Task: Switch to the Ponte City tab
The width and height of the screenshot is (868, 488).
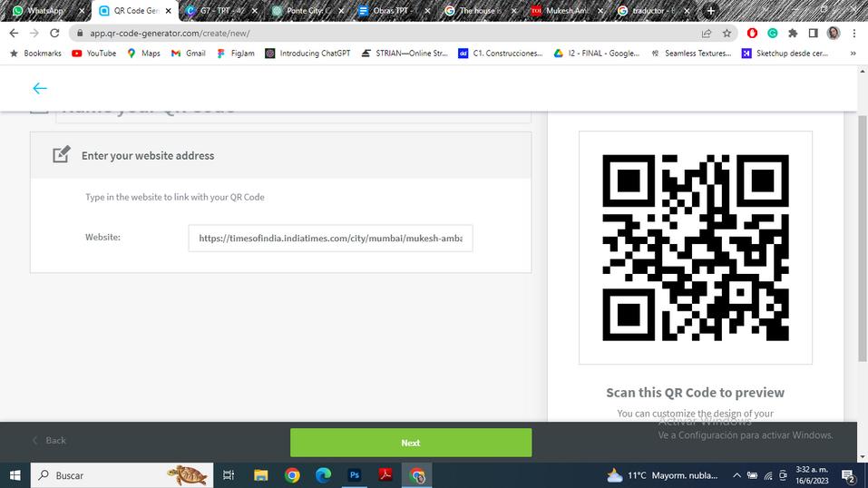Action: [x=309, y=11]
